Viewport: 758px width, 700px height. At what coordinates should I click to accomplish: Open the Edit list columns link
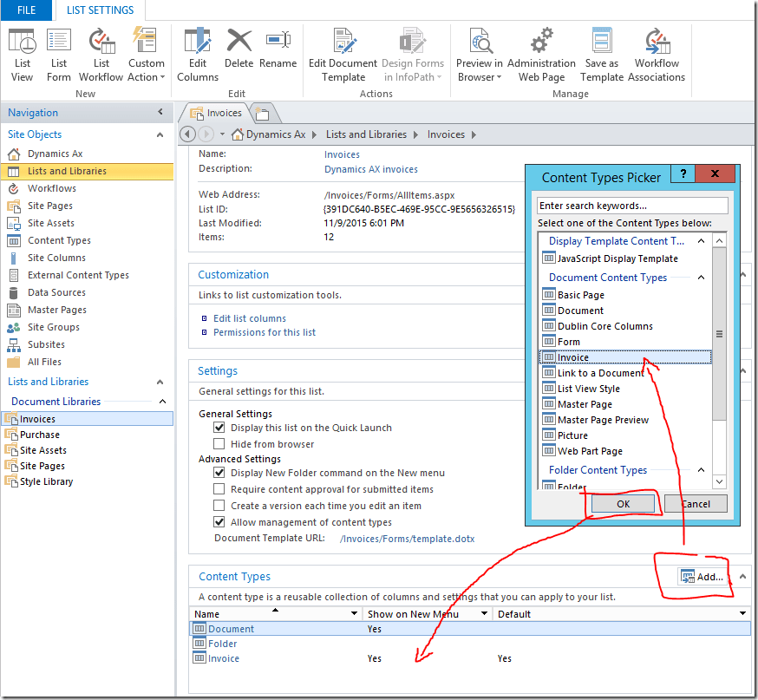click(x=250, y=316)
